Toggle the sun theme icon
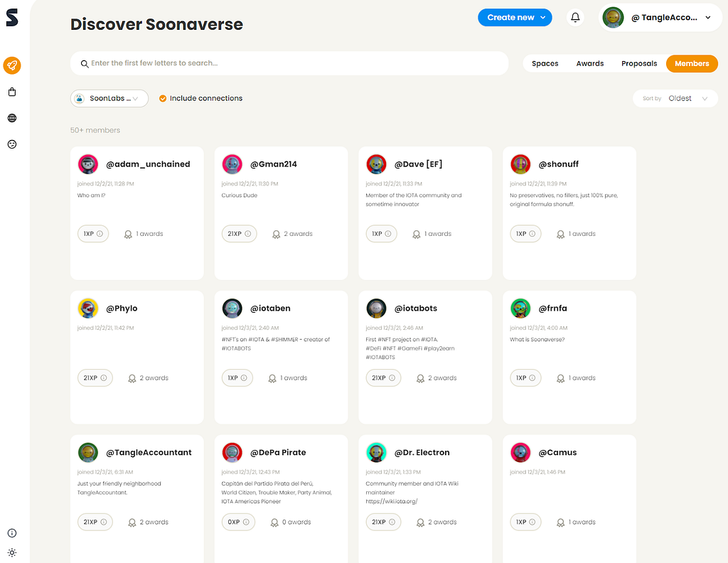728x563 pixels. (12, 552)
